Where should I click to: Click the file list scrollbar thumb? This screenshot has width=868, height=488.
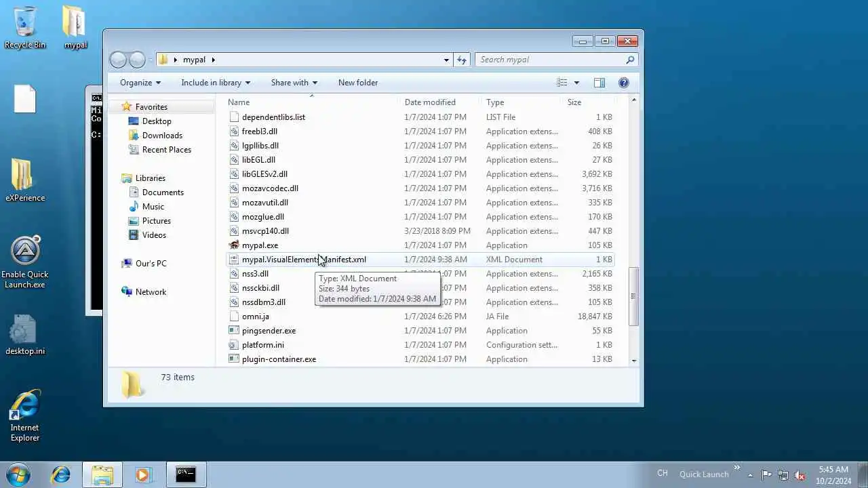pos(634,296)
